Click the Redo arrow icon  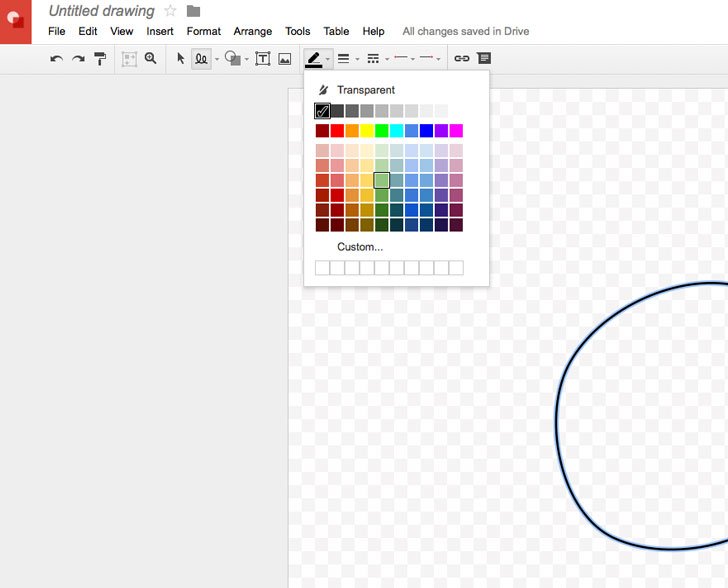[x=78, y=59]
